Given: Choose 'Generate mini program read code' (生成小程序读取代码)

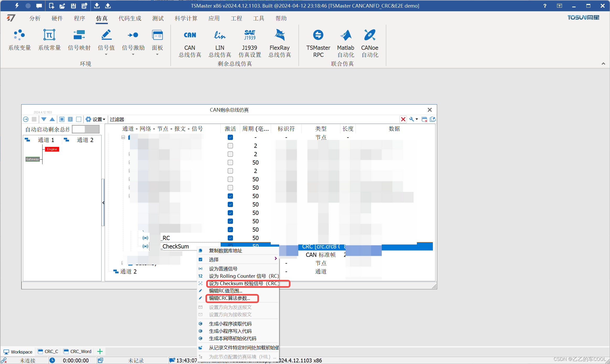Looking at the screenshot, I should 238,324.
